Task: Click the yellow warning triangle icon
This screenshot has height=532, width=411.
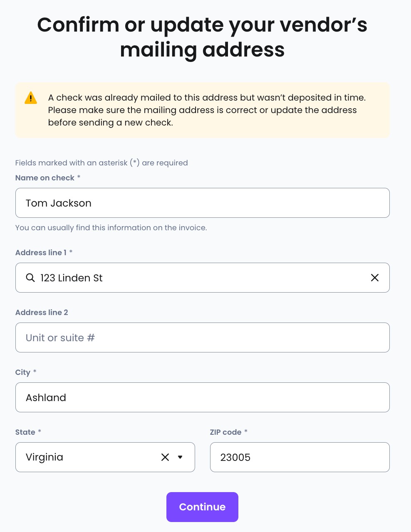Action: coord(31,98)
